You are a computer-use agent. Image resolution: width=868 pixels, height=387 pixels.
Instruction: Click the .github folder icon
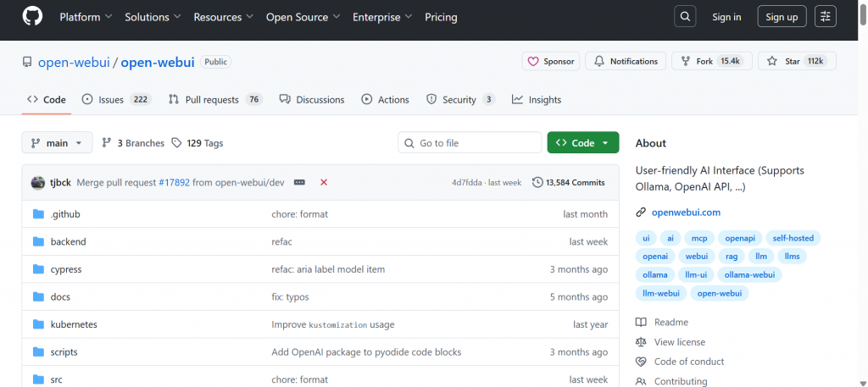[38, 214]
